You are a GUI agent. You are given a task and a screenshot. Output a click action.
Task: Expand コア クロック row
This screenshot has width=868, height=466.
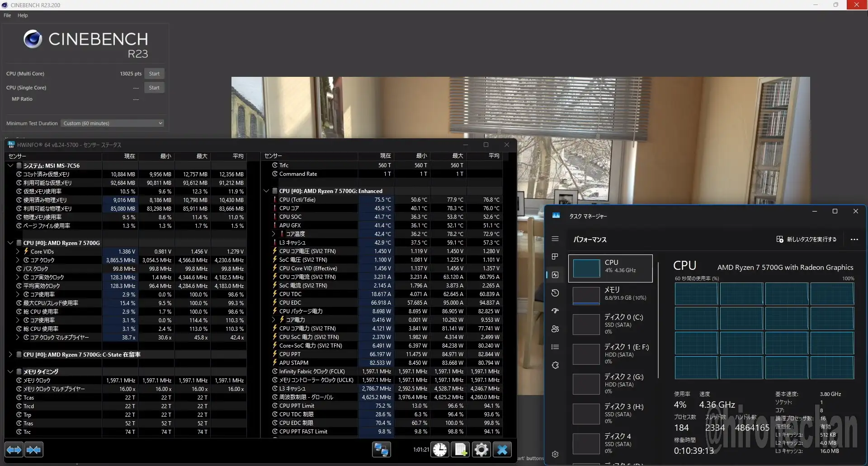pos(18,260)
